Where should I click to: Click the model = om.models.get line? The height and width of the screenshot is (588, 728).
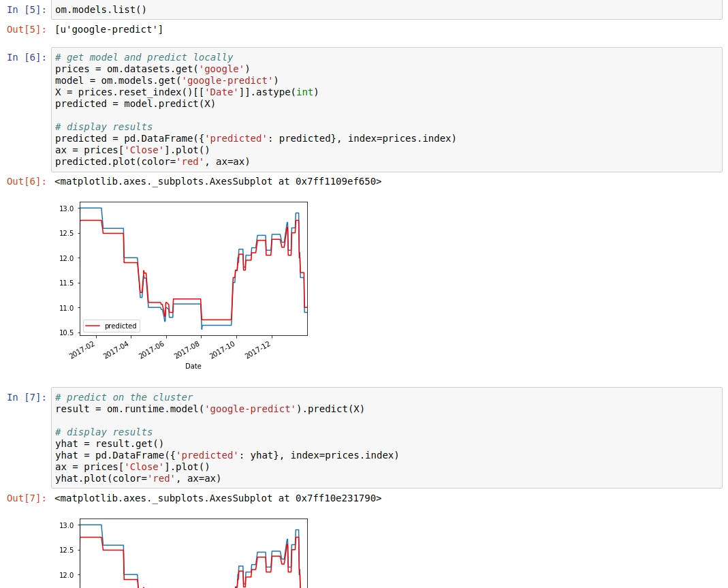pos(167,80)
